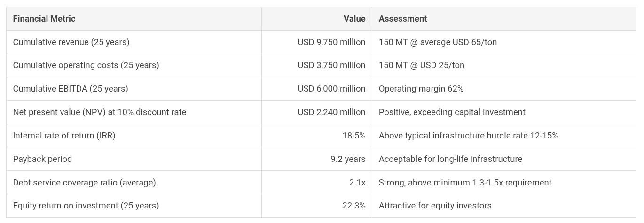Click the 2.1x coverage ratio value

coord(357,183)
